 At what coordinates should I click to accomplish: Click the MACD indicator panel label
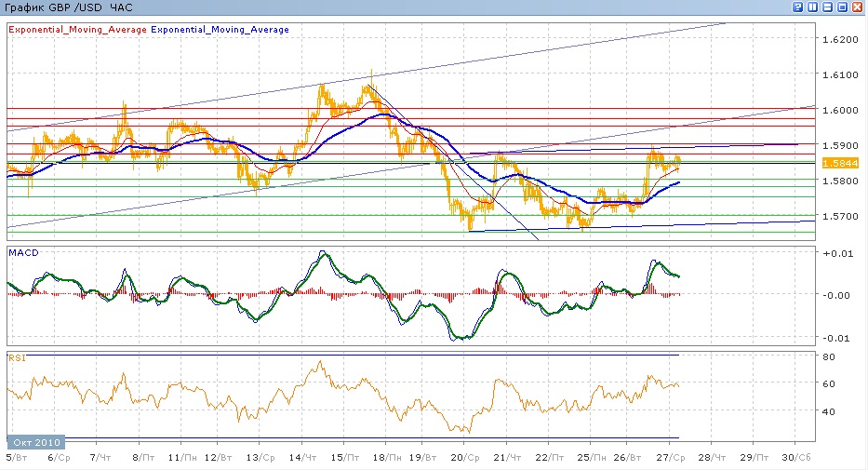(x=21, y=252)
